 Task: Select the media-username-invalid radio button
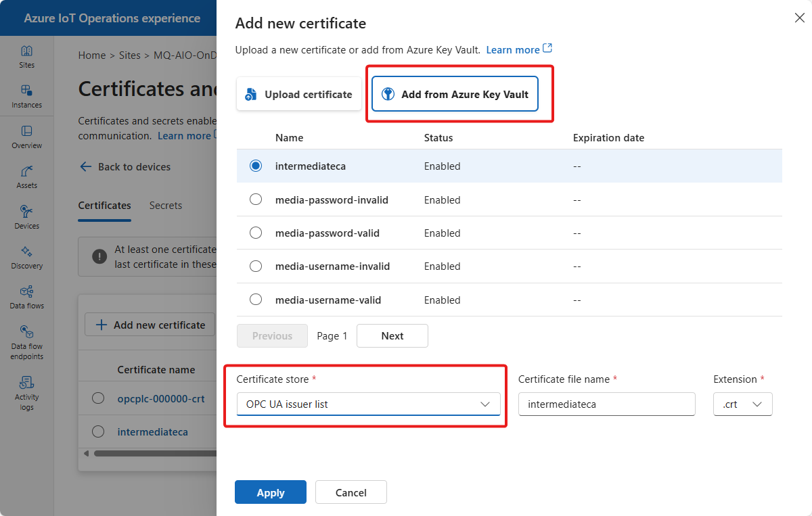coord(256,266)
